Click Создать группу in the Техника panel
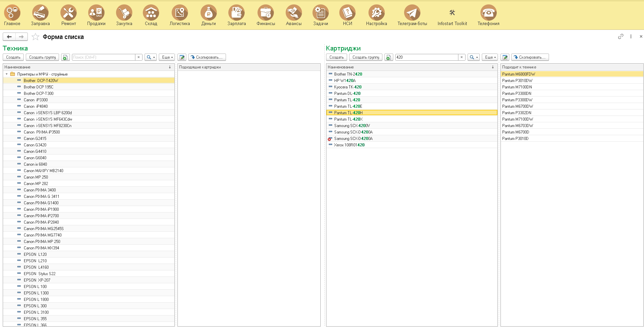Image resolution: width=644 pixels, height=329 pixels. (42, 57)
